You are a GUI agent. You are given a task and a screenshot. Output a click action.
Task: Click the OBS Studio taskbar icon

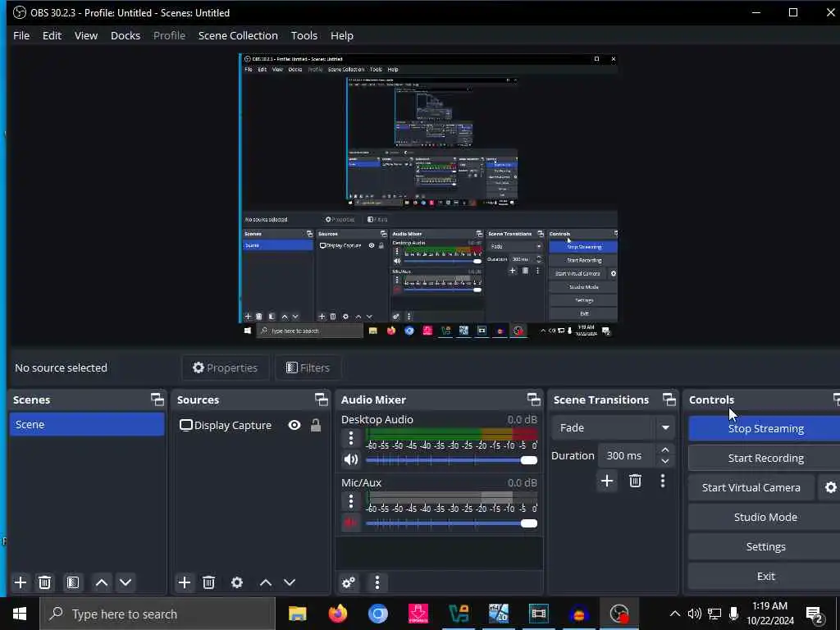619,614
